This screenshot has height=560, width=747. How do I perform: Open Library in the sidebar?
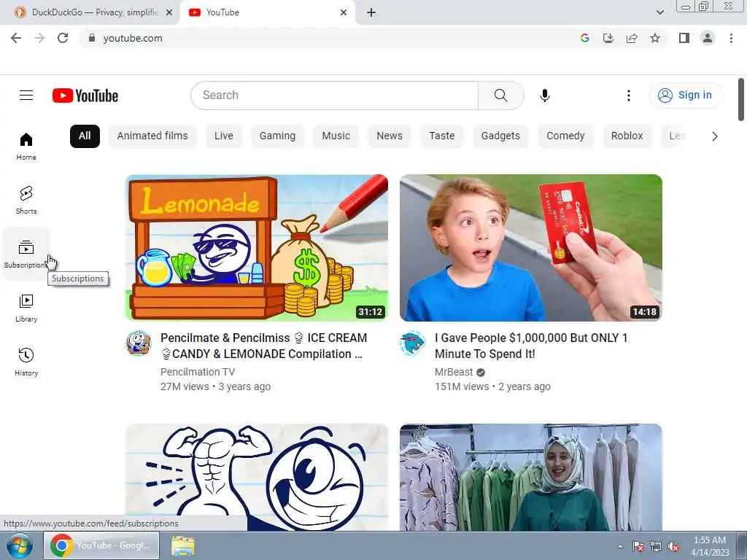26,308
